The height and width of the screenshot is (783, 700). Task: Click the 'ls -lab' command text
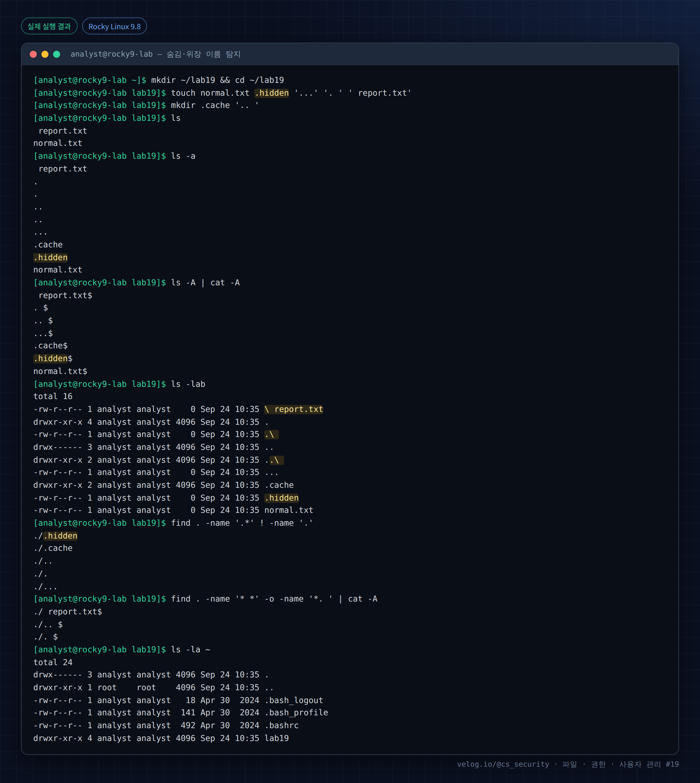(188, 384)
